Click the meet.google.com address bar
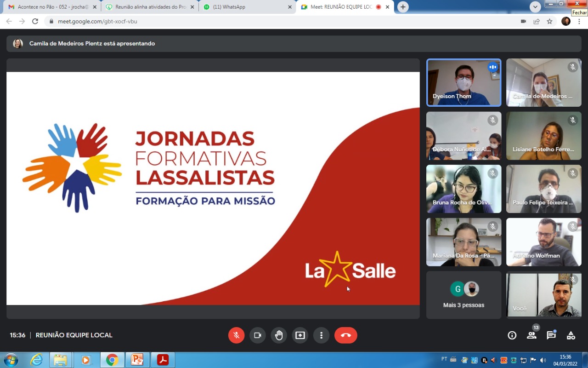 click(x=280, y=21)
